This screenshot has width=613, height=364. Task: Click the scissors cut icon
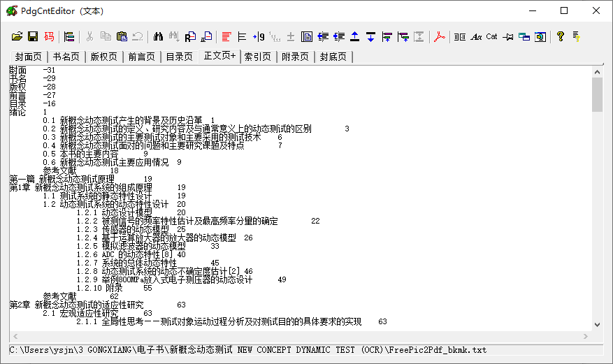[x=89, y=37]
